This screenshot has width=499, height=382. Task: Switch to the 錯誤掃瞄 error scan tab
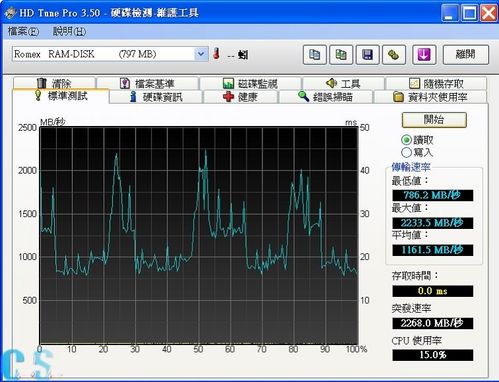tap(325, 97)
